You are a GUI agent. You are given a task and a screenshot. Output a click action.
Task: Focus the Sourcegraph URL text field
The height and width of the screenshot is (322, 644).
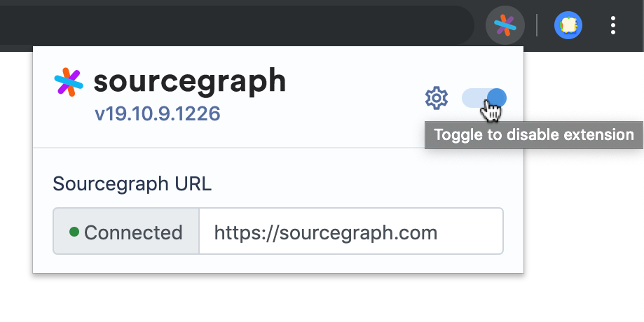pos(351,231)
